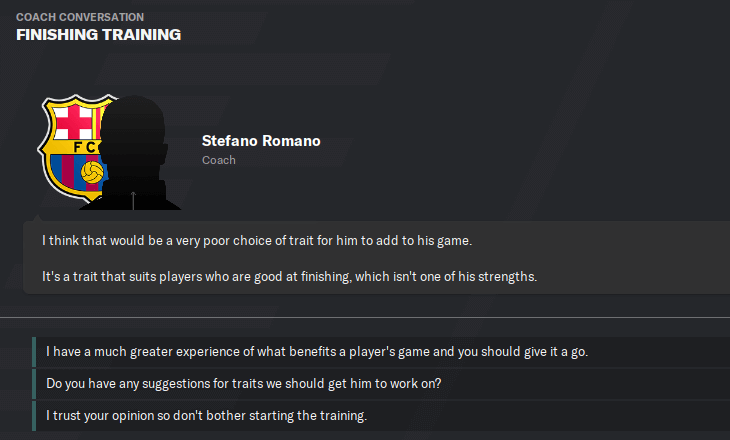Click the coach's black silhouette portrait
The image size is (730, 440).
coord(132,153)
